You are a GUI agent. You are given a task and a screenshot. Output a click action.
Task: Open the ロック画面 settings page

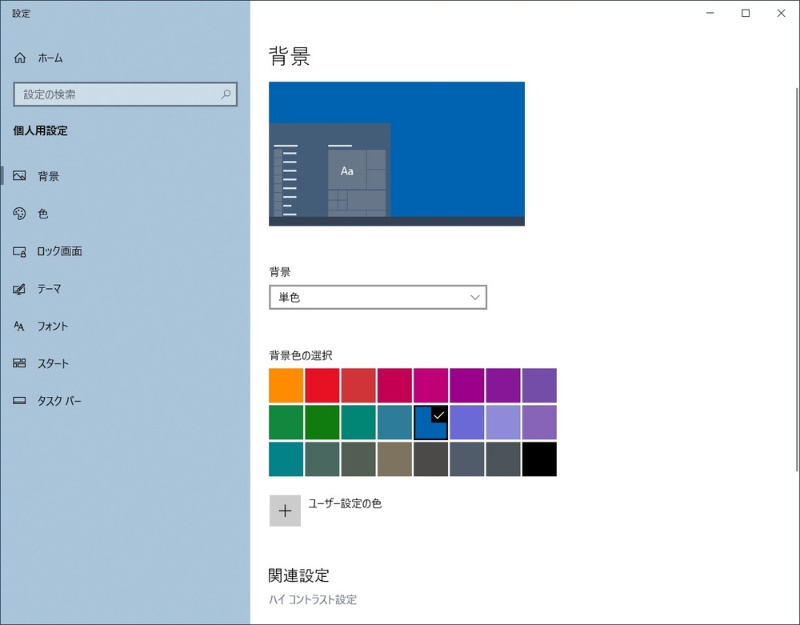(x=59, y=251)
